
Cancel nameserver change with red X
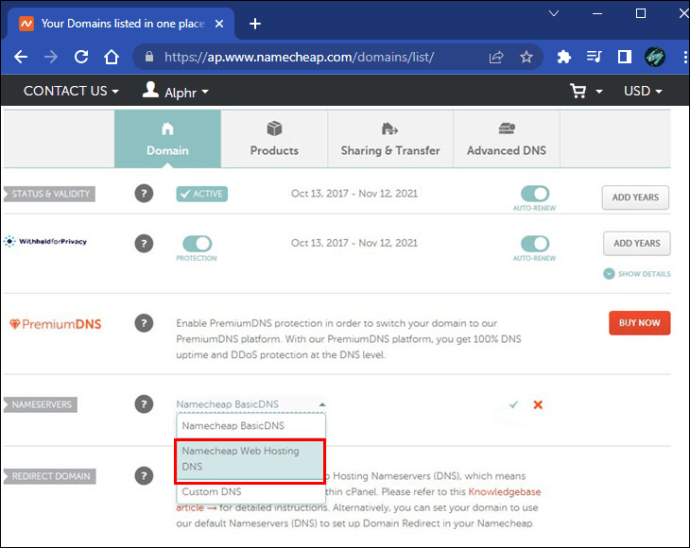click(538, 405)
